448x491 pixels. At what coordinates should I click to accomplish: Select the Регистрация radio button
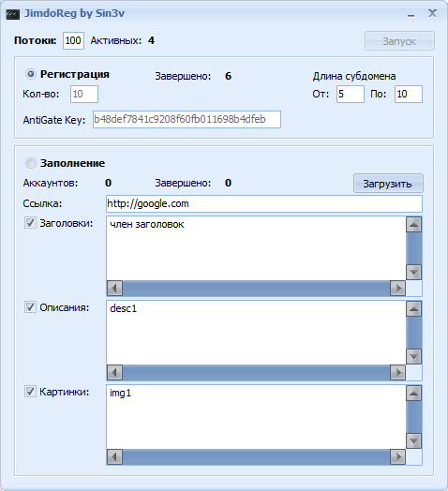(x=31, y=74)
